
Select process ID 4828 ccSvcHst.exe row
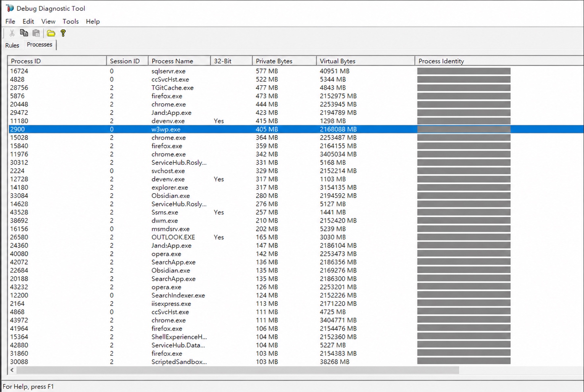pyautogui.click(x=296, y=79)
